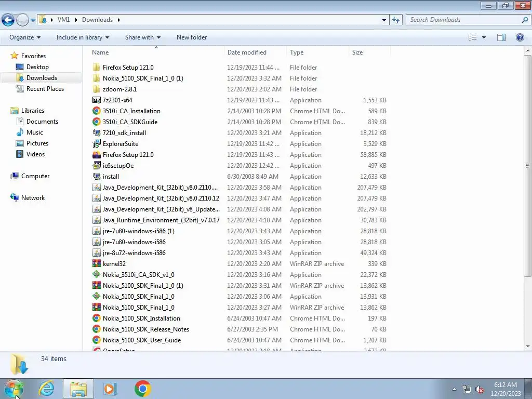The image size is (532, 399).
Task: Open the address bar history dropdown
Action: (384, 20)
